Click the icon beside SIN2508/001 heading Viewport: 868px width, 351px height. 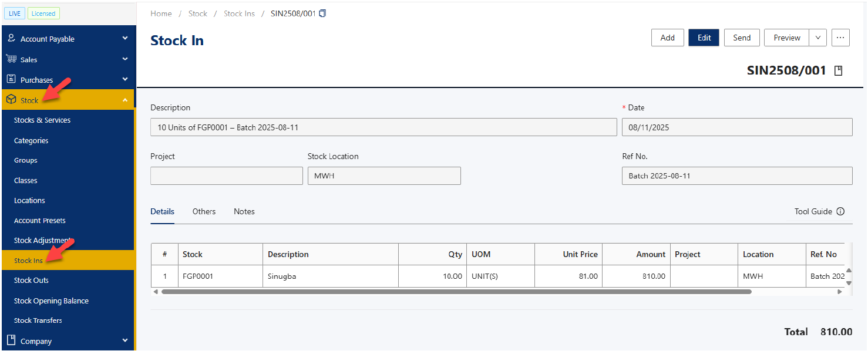(839, 71)
